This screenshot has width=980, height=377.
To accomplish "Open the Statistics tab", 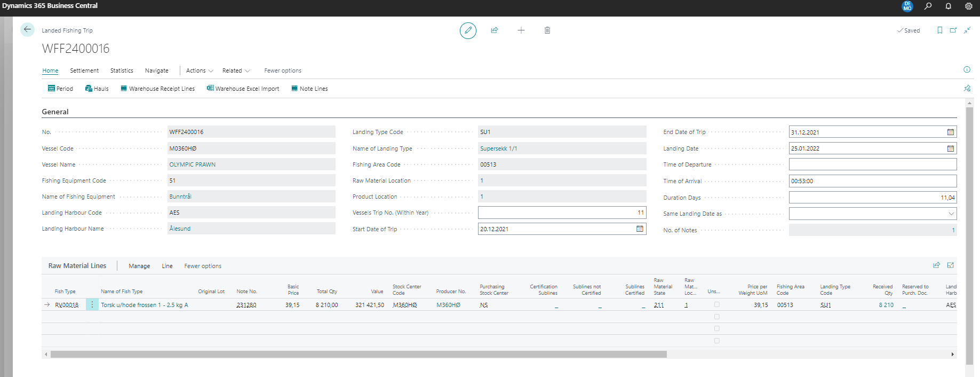I will tap(122, 70).
